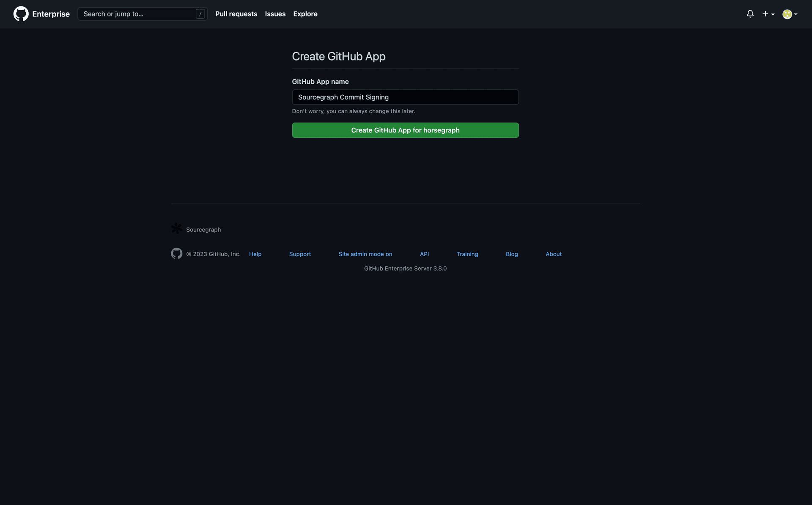Click the Enterprise label in header
812x505 pixels.
(51, 14)
